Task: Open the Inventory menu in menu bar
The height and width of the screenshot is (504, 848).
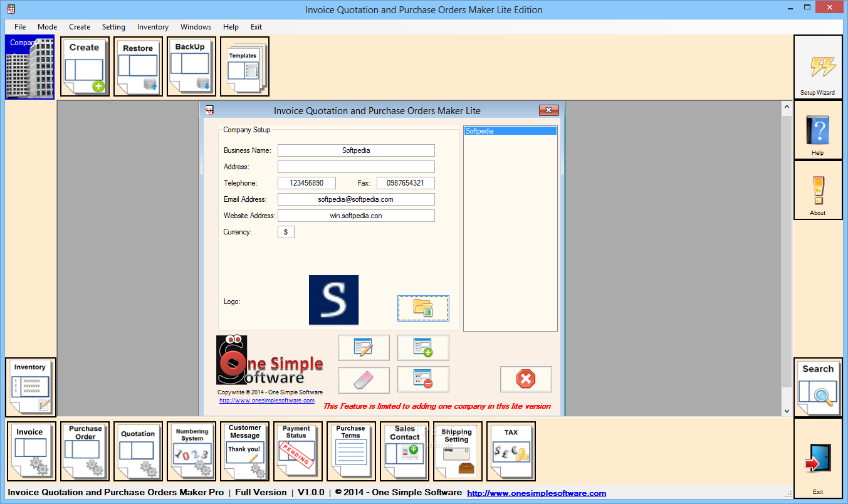Action: pos(153,27)
